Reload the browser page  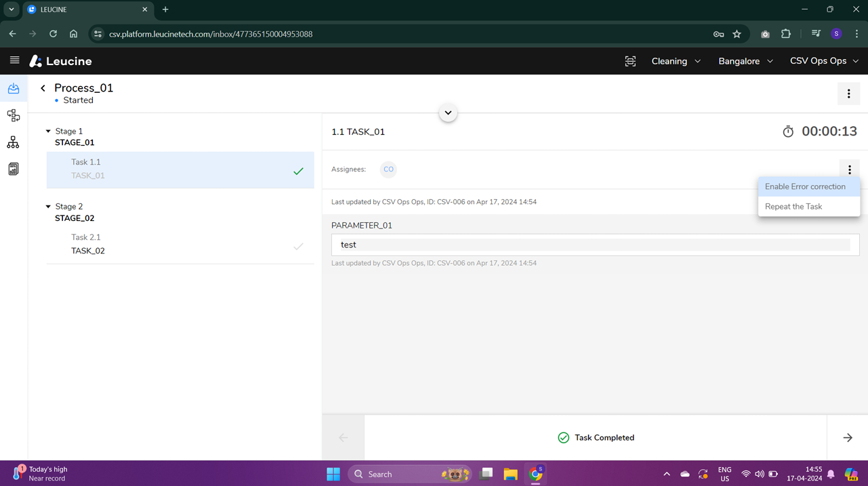(53, 34)
